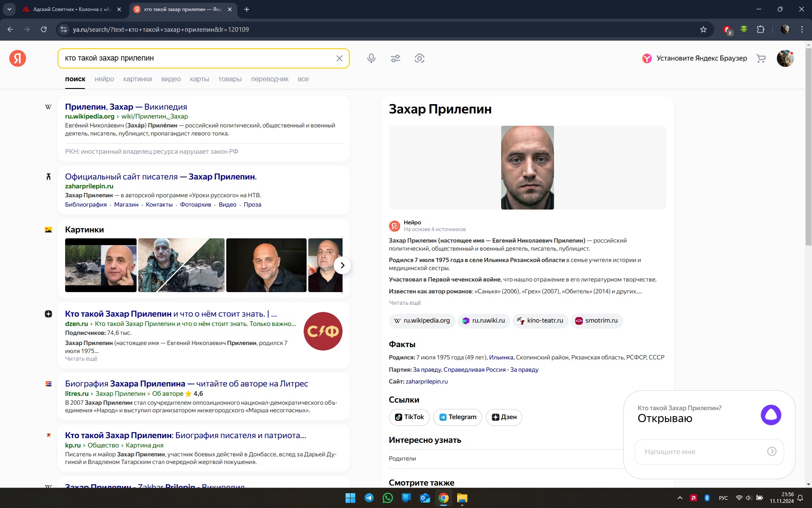This screenshot has height=508, width=812.
Task: Open Outlook from taskbar
Action: coord(425,498)
